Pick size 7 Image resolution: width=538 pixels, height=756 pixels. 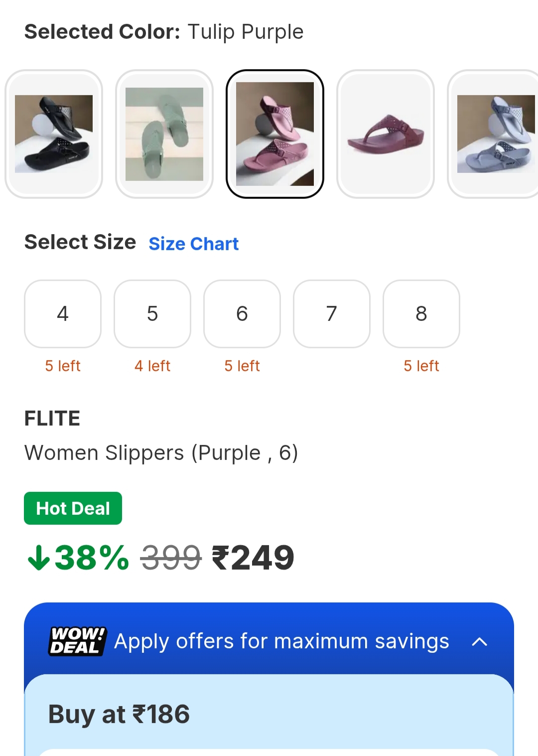[x=332, y=313]
